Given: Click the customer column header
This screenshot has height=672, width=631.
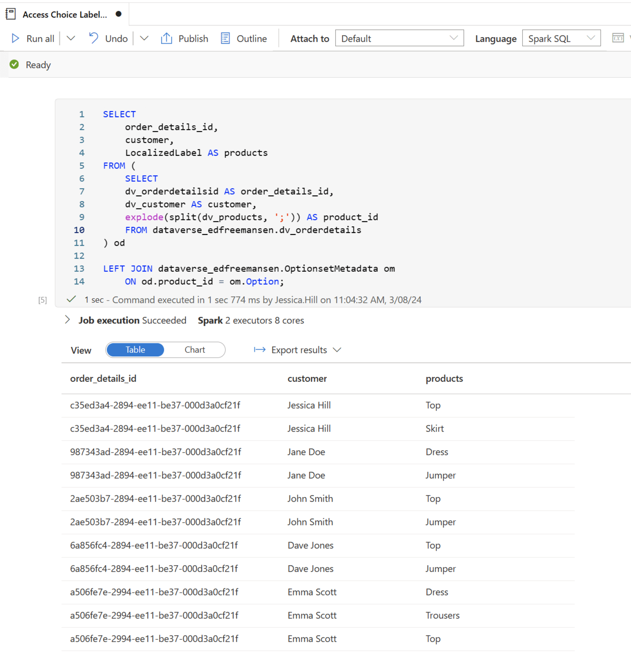Looking at the screenshot, I should 307,379.
